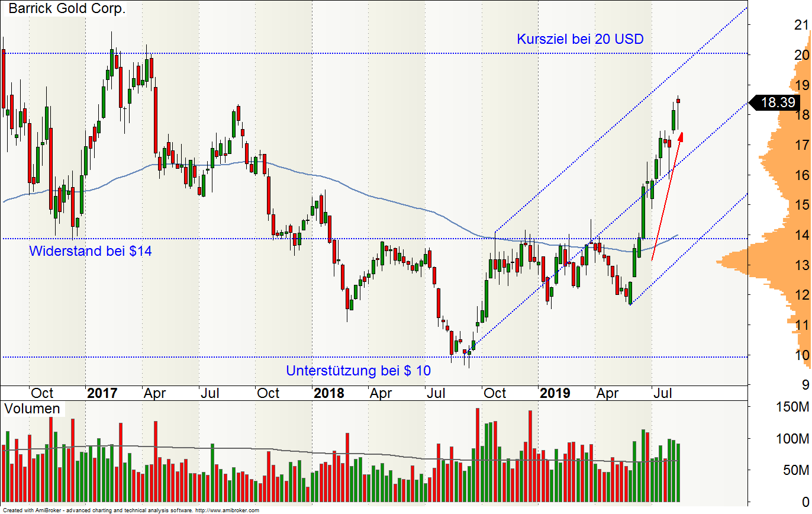This screenshot has width=812, height=514.
Task: Click the price axis value 9
Action: [805, 385]
